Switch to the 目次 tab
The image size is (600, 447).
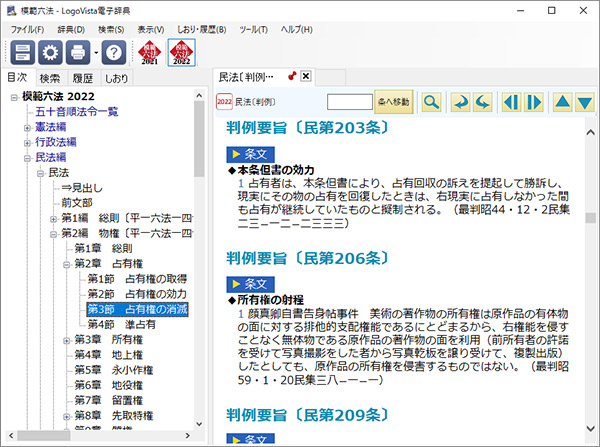coord(18,77)
